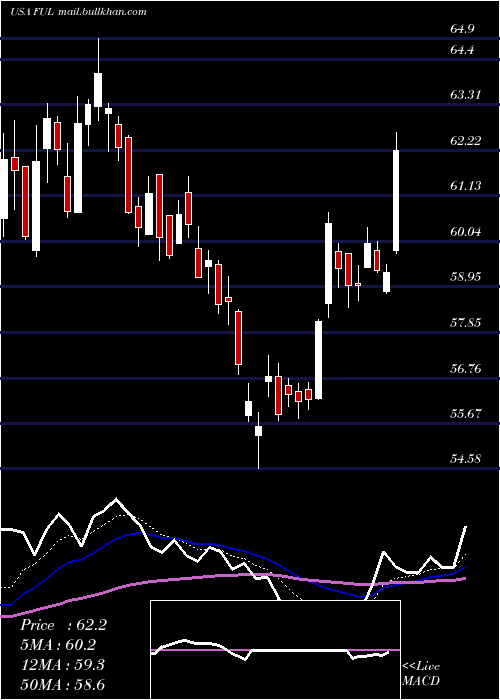Select the 55.67 price axis label
The width and height of the screenshot is (500, 700).
466,414
